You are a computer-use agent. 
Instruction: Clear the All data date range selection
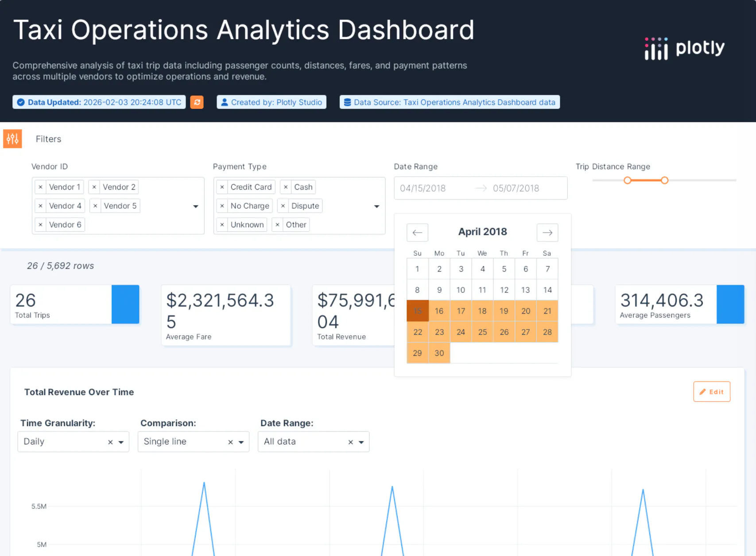click(350, 442)
